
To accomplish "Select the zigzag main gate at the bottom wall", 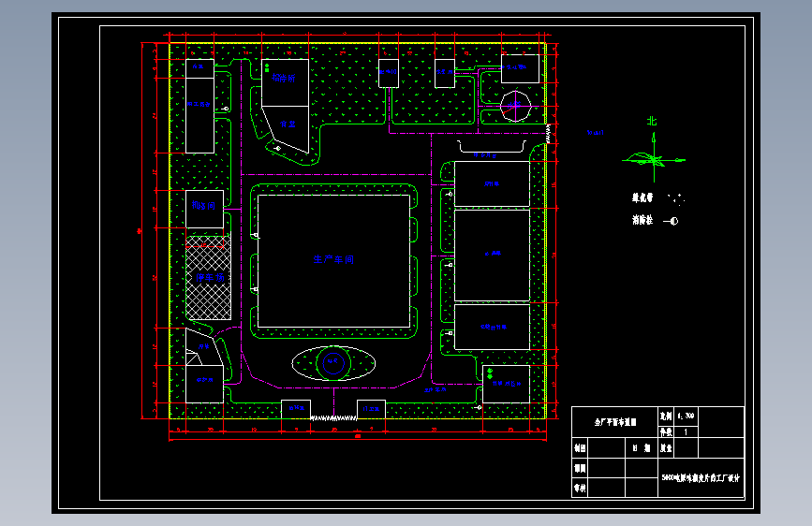I will [333, 417].
